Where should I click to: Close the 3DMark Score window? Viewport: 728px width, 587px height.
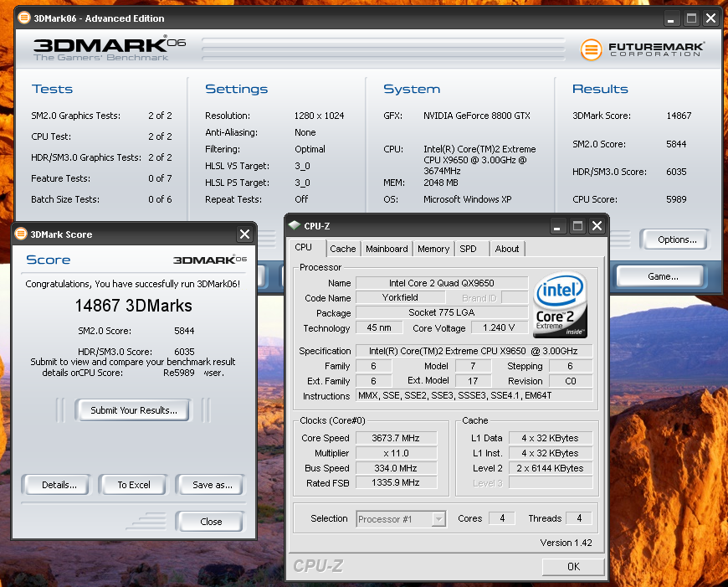point(244,234)
